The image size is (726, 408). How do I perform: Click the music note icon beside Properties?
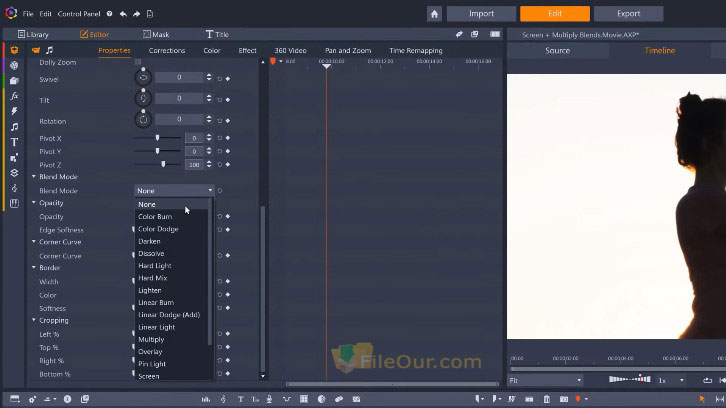[50, 50]
